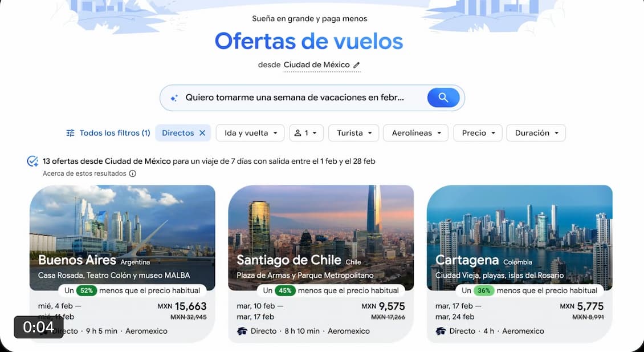Remove the Directos filter with its X
The height and width of the screenshot is (352, 644).
point(202,133)
